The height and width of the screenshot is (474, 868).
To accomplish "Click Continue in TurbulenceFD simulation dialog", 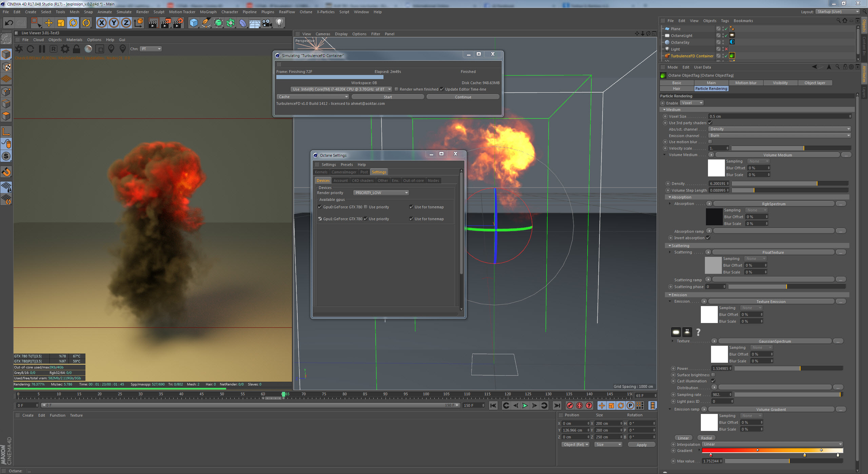I will 463,97.
